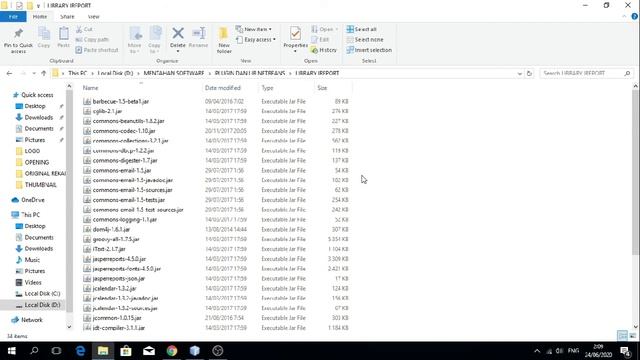Open Microsoft Store from taskbar

click(126, 351)
